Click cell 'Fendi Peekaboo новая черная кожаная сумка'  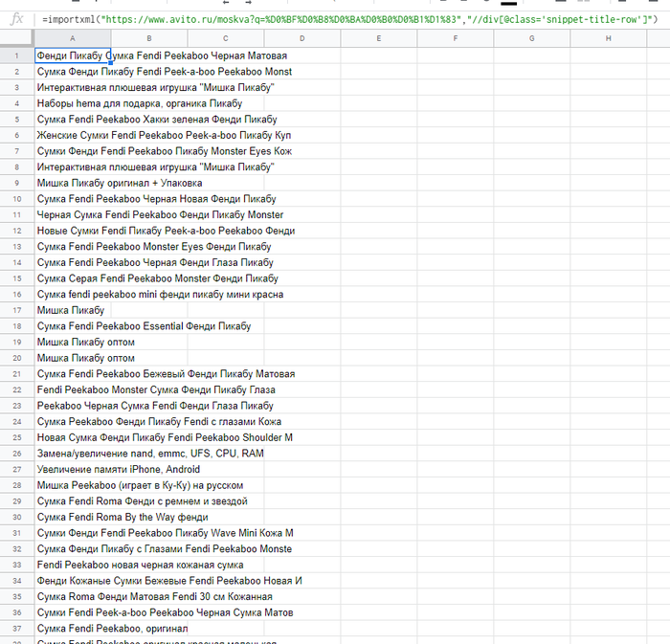pyautogui.click(x=72, y=565)
